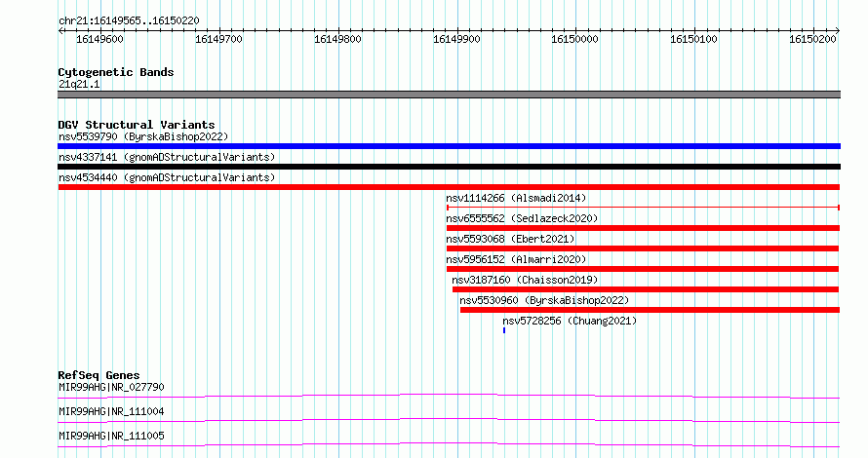Click the thin red nsv1114266 variant line
This screenshot has height=458, width=868.
[644, 208]
